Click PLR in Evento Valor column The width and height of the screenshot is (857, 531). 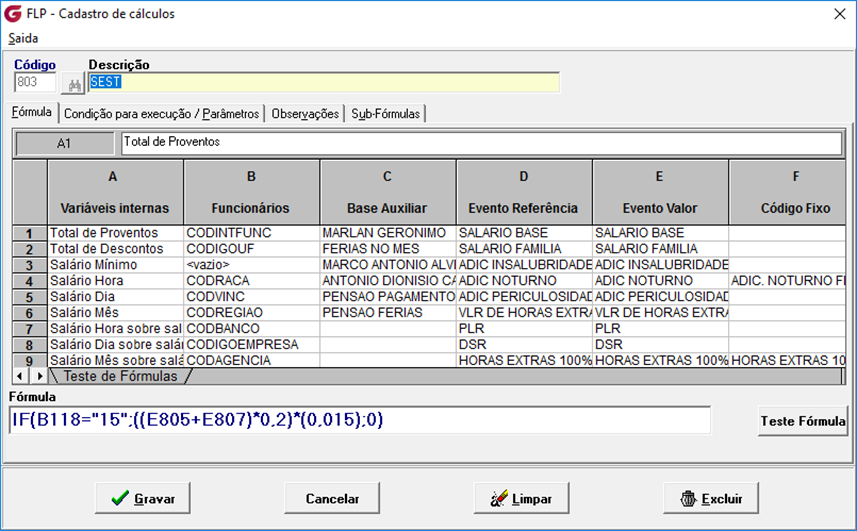pos(660,328)
